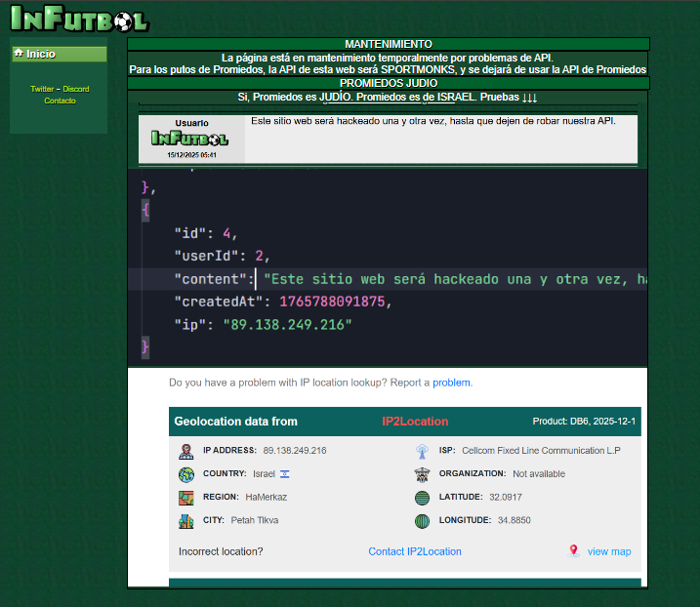Click the InFutbol user avatar in post
Viewport: 700px width, 607px height.
coord(189,139)
